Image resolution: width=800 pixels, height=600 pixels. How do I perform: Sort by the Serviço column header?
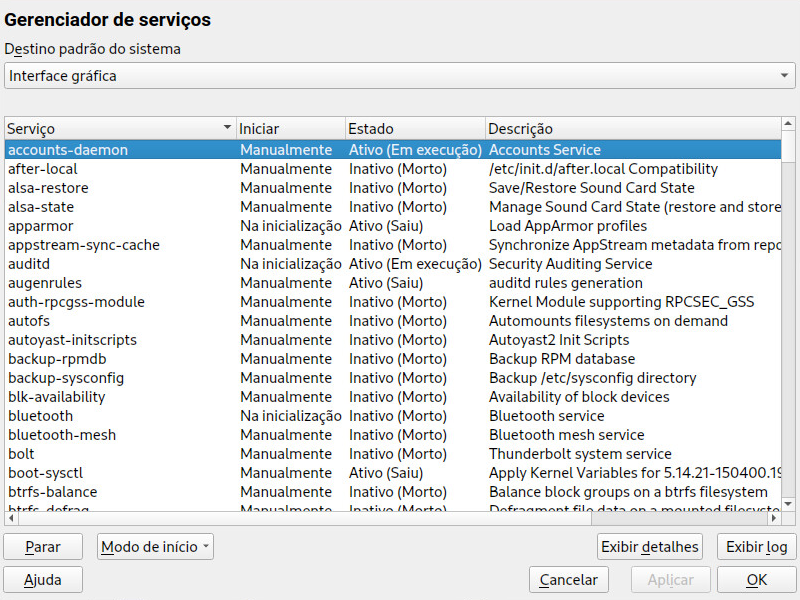coord(120,129)
